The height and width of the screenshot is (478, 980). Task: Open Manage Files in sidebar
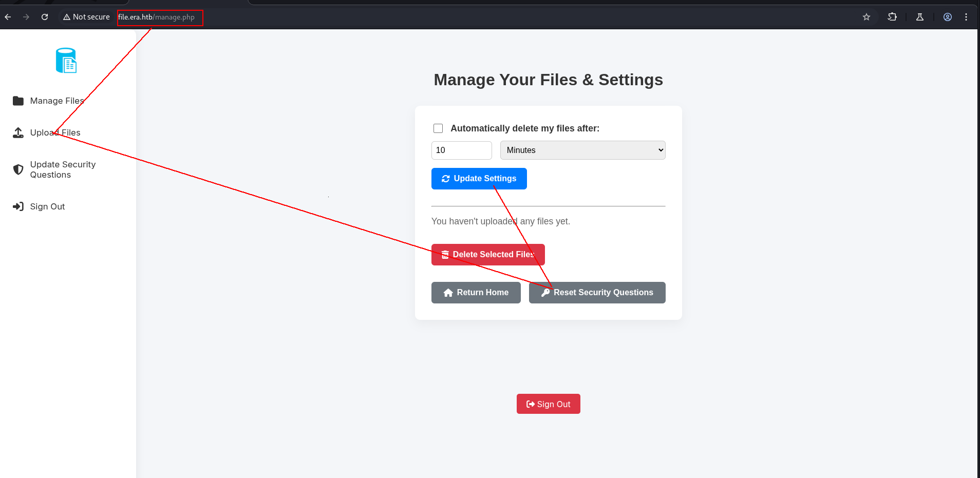(x=56, y=101)
